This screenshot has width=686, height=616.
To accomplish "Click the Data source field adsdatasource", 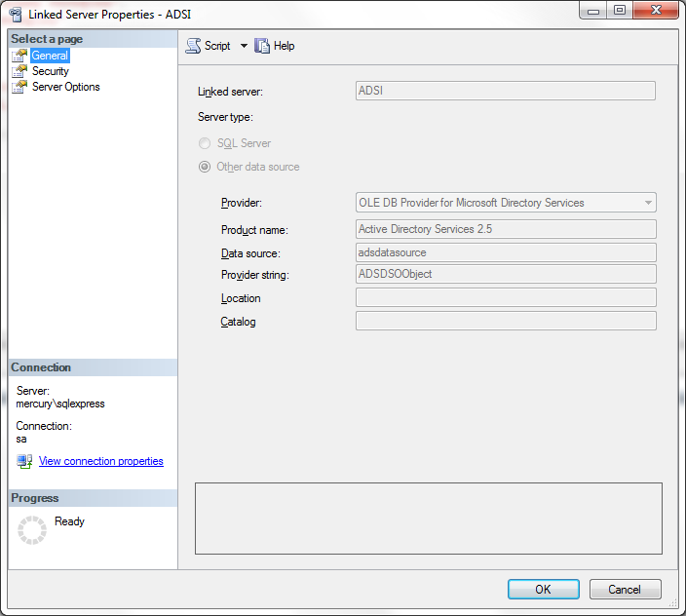I will click(506, 252).
